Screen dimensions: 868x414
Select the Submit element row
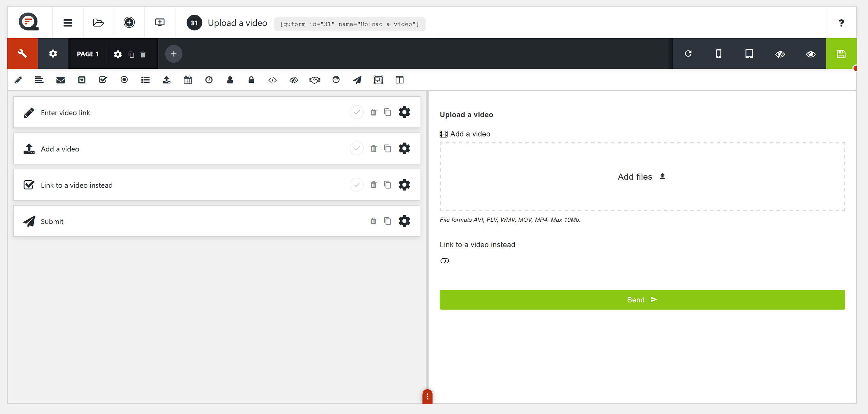(x=217, y=221)
